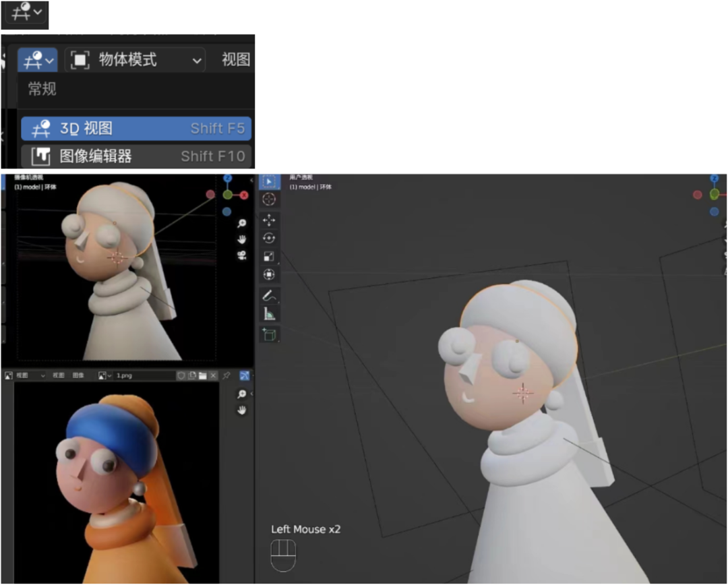
Task: Select 图像编辑器 menu entry
Action: pyautogui.click(x=136, y=156)
